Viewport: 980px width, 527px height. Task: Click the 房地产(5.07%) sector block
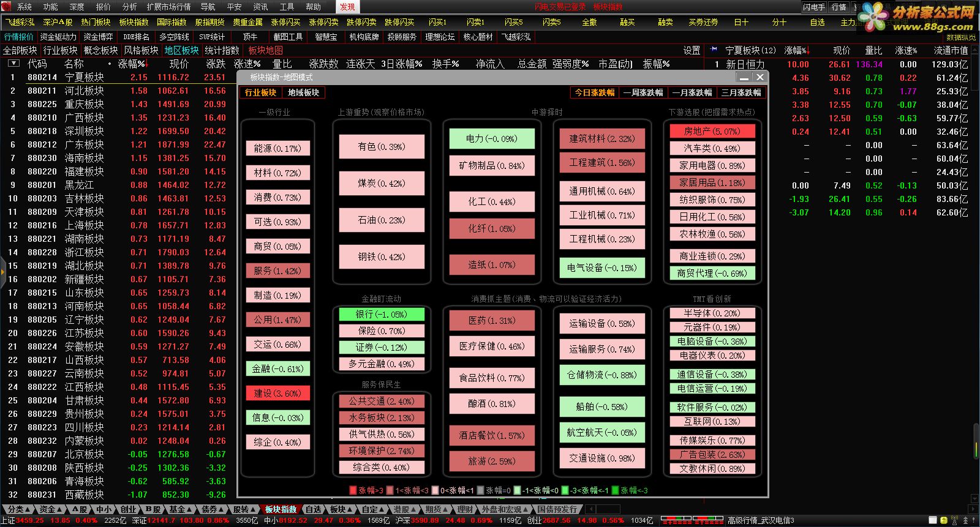click(x=712, y=131)
